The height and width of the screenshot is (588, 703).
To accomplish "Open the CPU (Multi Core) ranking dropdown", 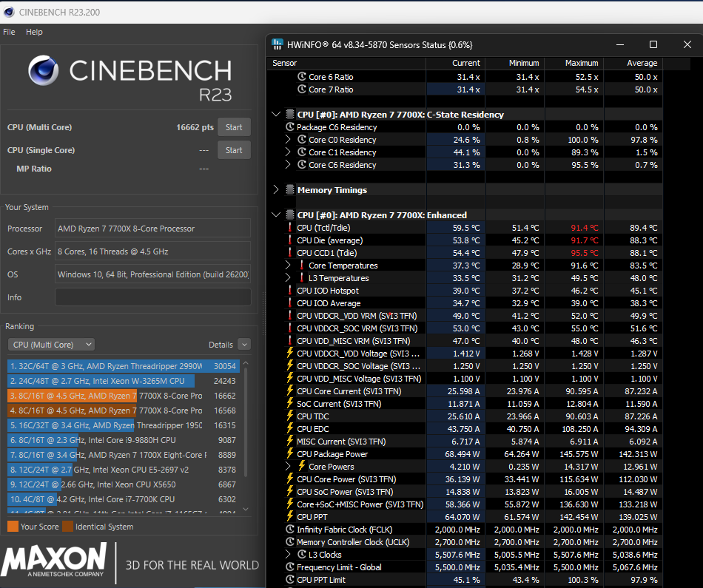I will point(51,344).
